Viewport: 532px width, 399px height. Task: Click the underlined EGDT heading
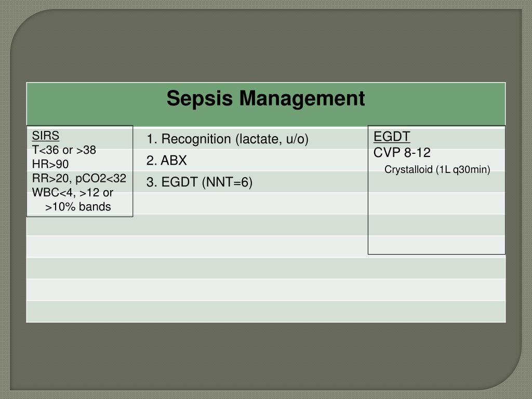392,137
